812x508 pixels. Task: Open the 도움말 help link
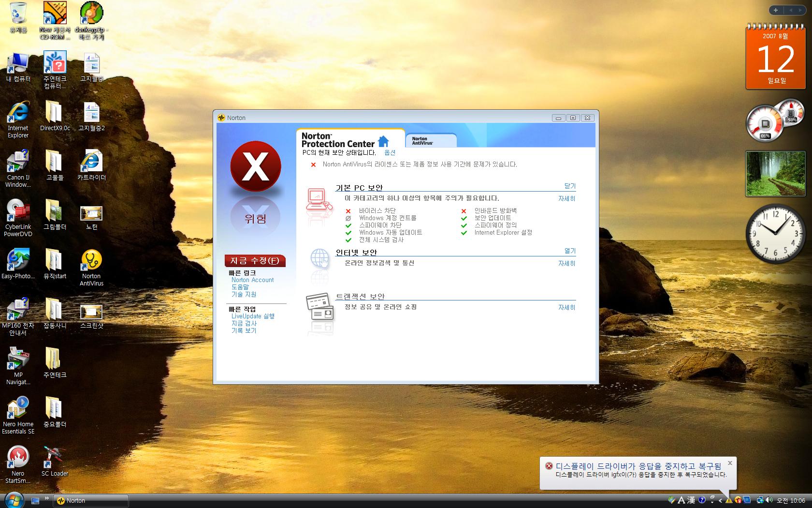(240, 287)
